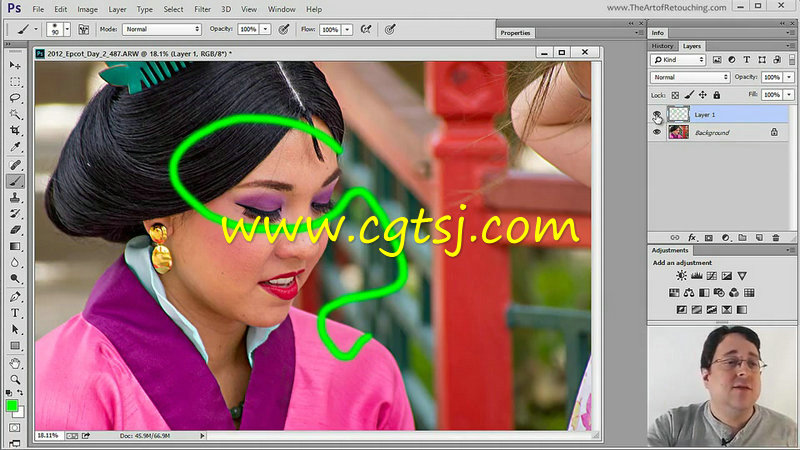The height and width of the screenshot is (450, 800).
Task: Switch to the History tab
Action: (x=662, y=46)
